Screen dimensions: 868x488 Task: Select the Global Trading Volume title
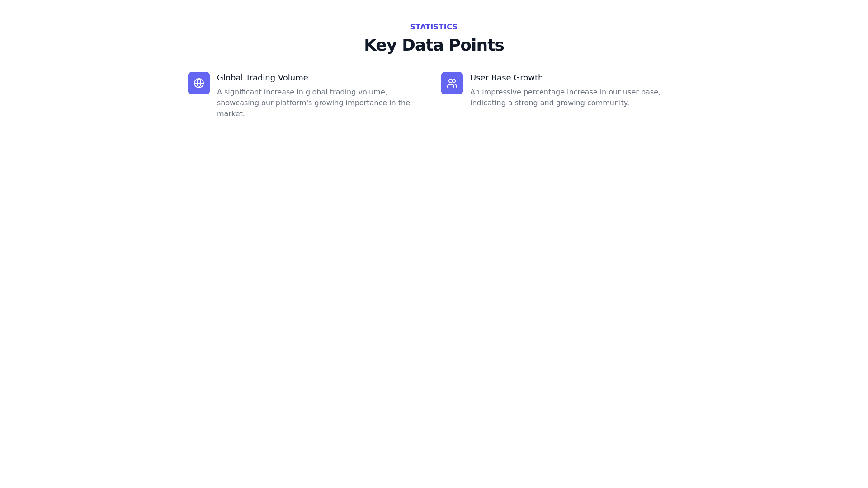pos(262,78)
